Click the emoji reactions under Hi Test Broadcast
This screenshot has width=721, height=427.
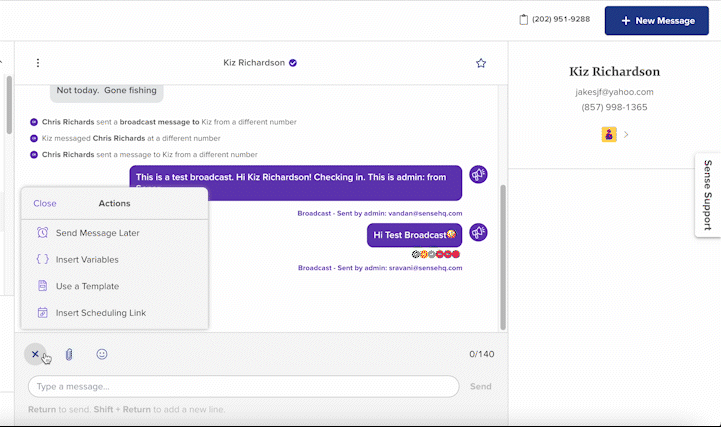coord(435,254)
